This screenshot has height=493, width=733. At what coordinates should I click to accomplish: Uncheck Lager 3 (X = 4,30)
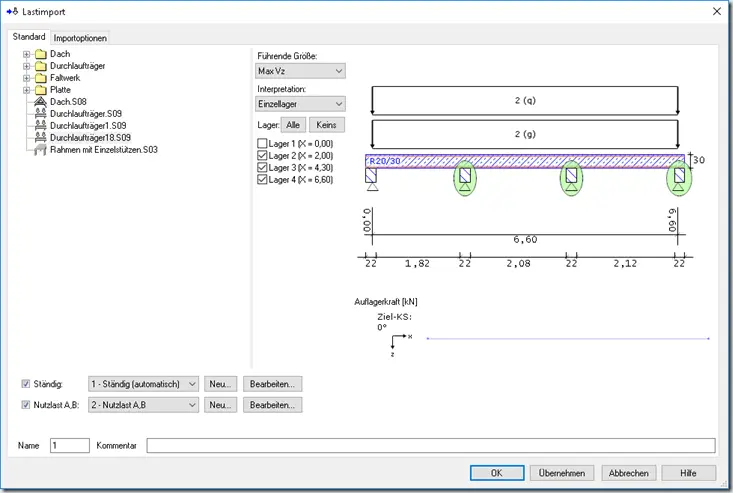[262, 167]
